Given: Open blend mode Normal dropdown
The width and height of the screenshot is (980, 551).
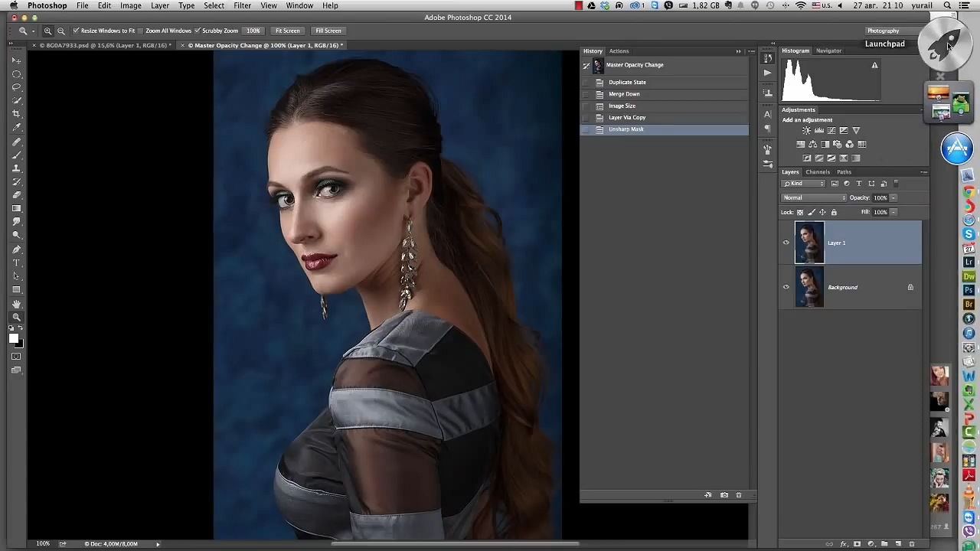Looking at the screenshot, I should [x=814, y=197].
